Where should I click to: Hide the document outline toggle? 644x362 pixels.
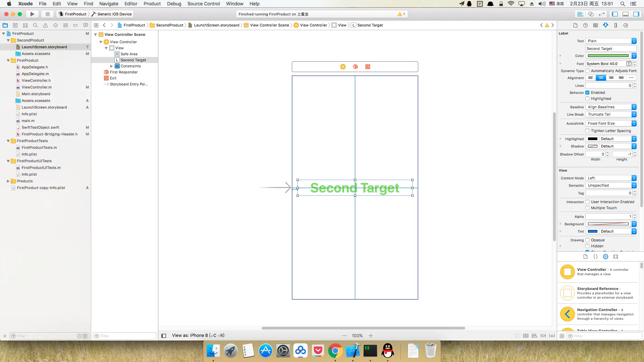coord(164,336)
